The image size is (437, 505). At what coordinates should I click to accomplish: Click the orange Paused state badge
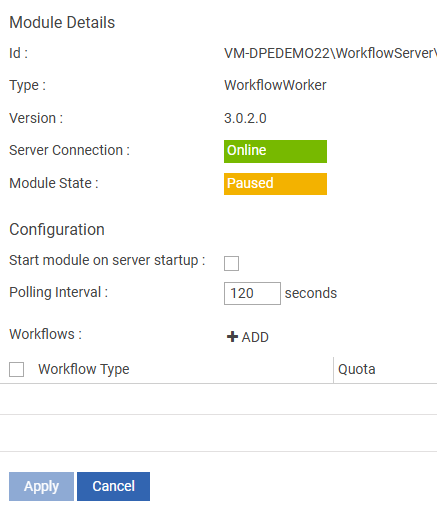275,184
